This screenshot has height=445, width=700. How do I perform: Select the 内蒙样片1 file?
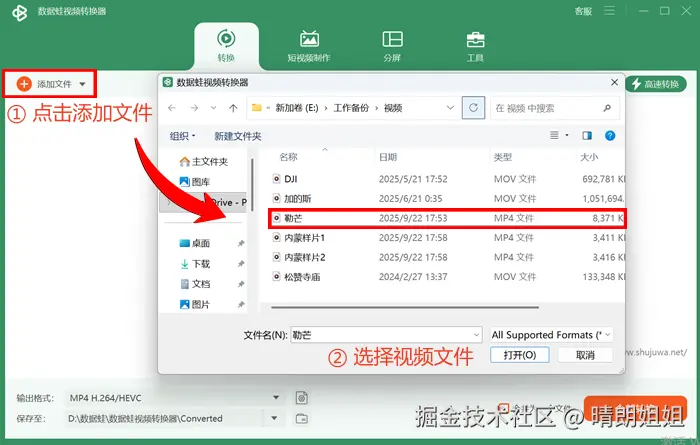point(447,238)
